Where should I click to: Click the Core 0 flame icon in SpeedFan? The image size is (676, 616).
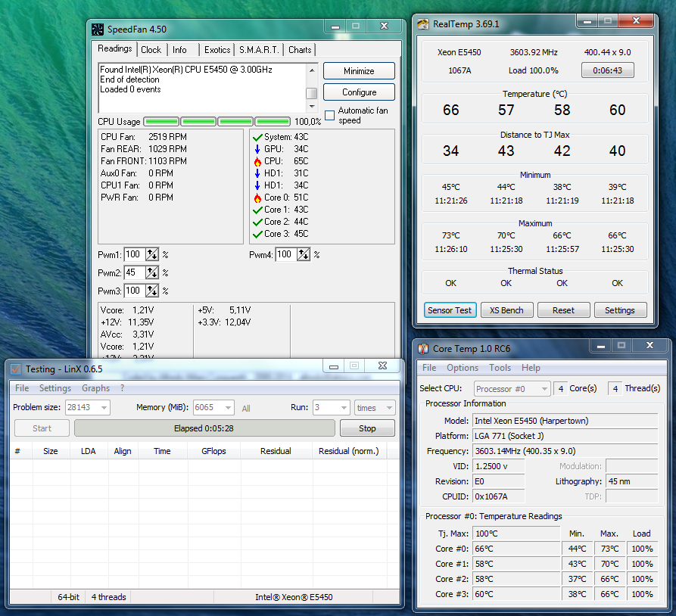257,198
